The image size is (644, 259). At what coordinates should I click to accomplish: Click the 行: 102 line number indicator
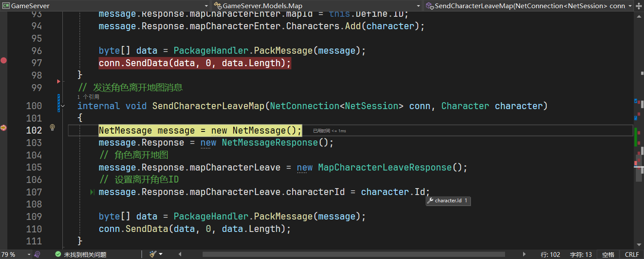click(x=550, y=255)
